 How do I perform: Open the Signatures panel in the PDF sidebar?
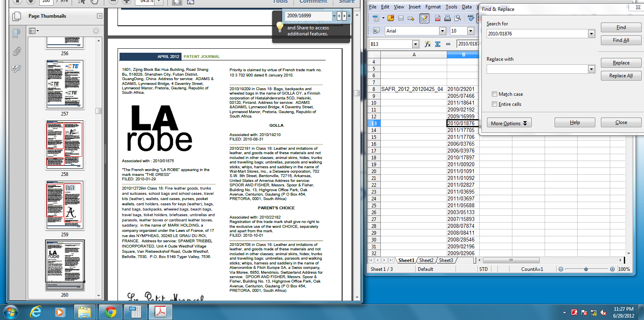tap(17, 69)
